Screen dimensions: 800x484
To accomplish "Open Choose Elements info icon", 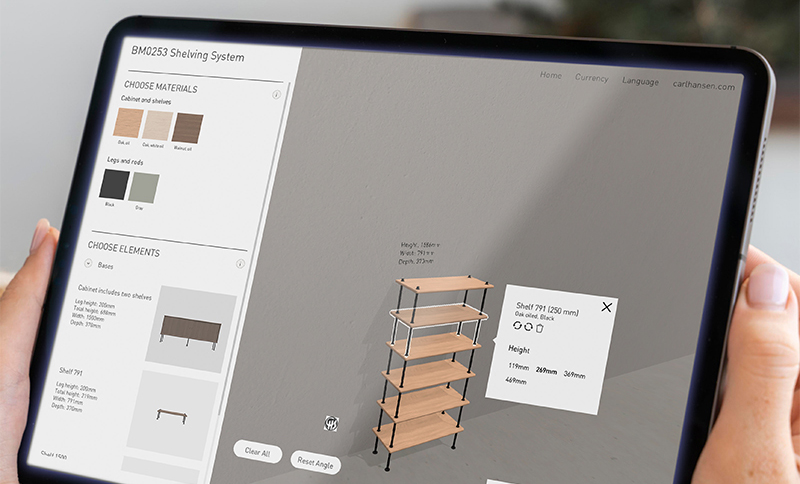I will (x=240, y=264).
